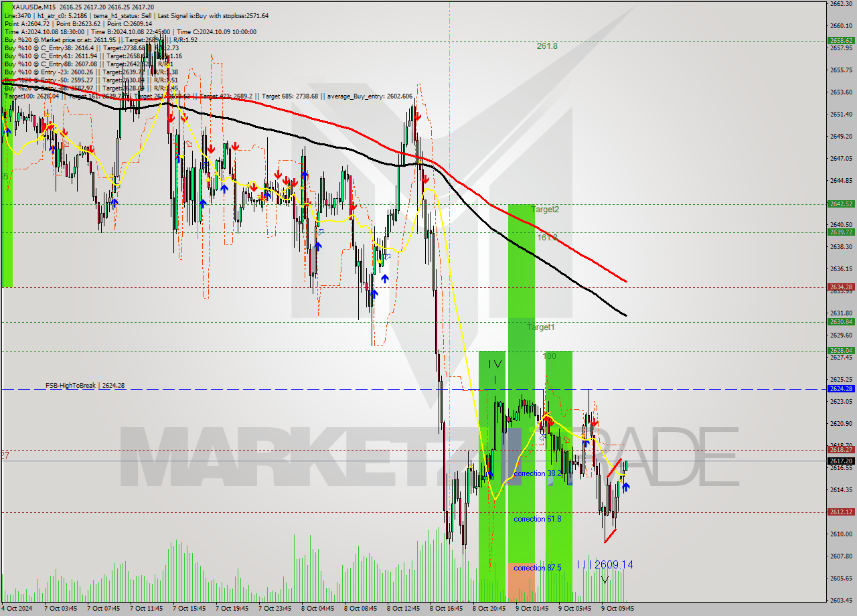
Task: Click the 4 Oct 2024 date label
Action: click(x=16, y=609)
